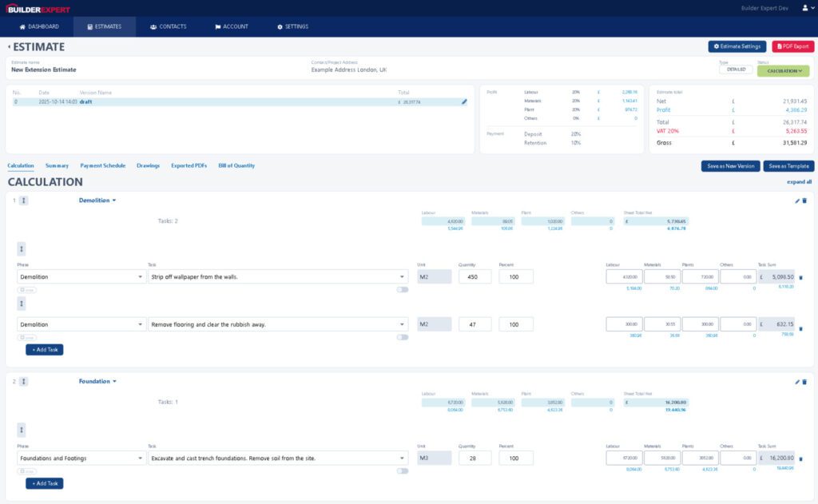Switch to the Payment Schedule tab
818x504 pixels.
tap(102, 166)
